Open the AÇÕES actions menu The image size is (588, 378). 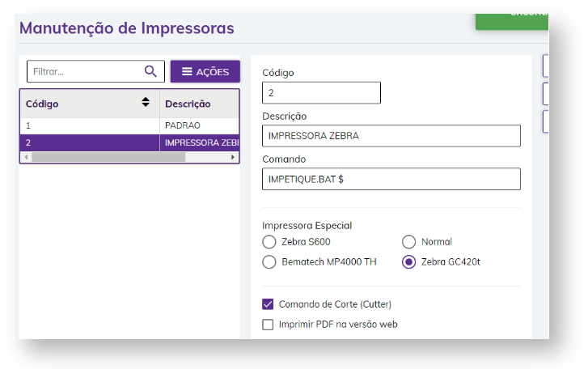point(205,72)
